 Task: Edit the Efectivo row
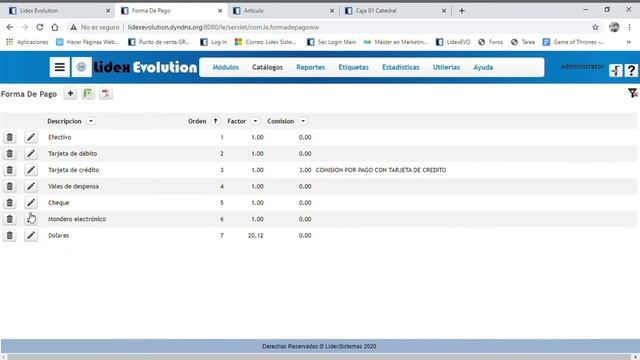click(31, 137)
